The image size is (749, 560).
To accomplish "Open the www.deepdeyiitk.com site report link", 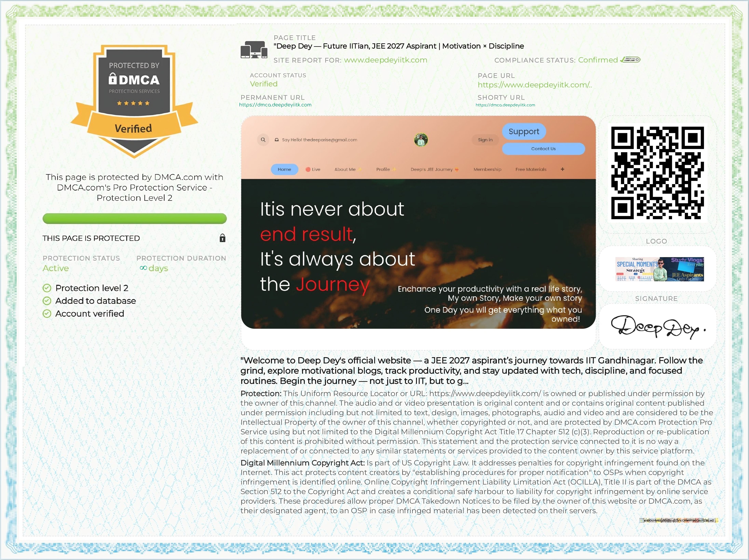I will click(x=385, y=60).
